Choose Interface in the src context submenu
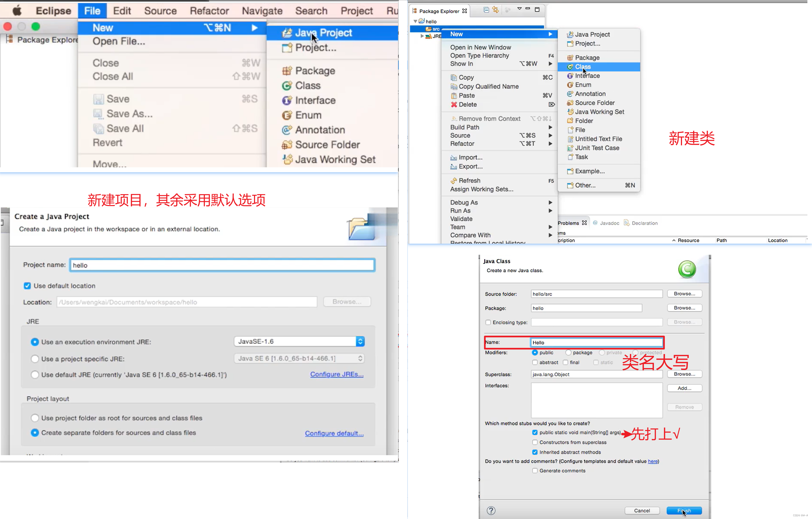This screenshot has width=812, height=519. tap(599, 76)
